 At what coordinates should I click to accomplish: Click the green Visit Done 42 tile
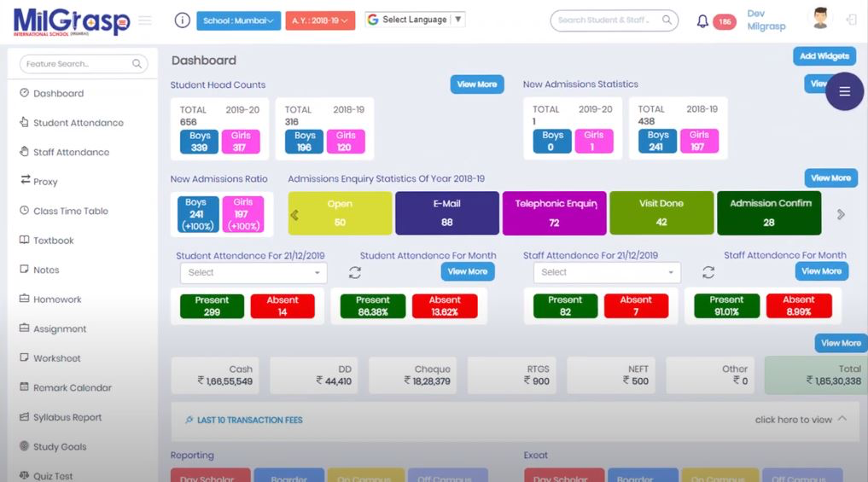tap(661, 213)
